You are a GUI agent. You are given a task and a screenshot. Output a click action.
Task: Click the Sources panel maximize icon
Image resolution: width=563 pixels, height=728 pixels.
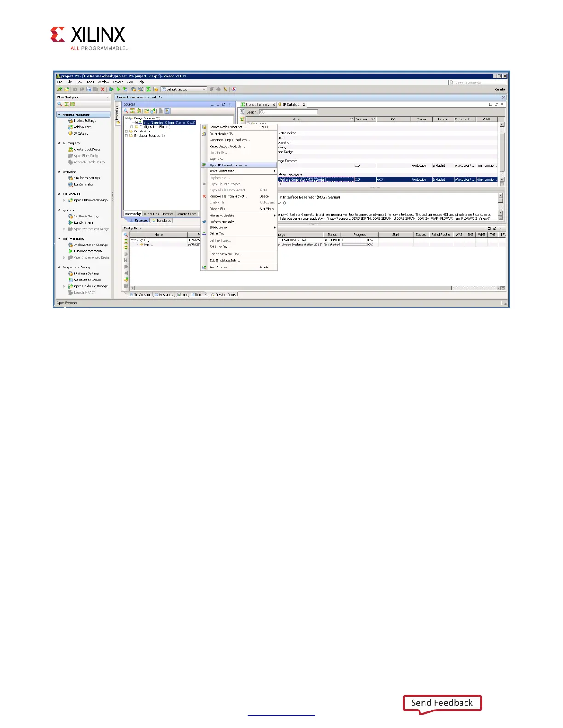click(x=218, y=104)
